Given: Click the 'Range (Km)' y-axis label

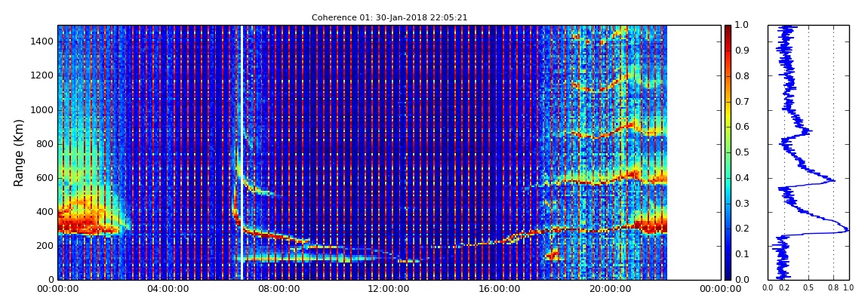Looking at the screenshot, I should click(20, 152).
